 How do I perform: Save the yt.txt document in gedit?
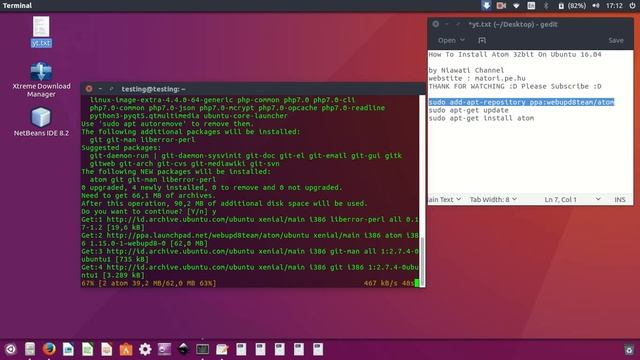(x=616, y=40)
